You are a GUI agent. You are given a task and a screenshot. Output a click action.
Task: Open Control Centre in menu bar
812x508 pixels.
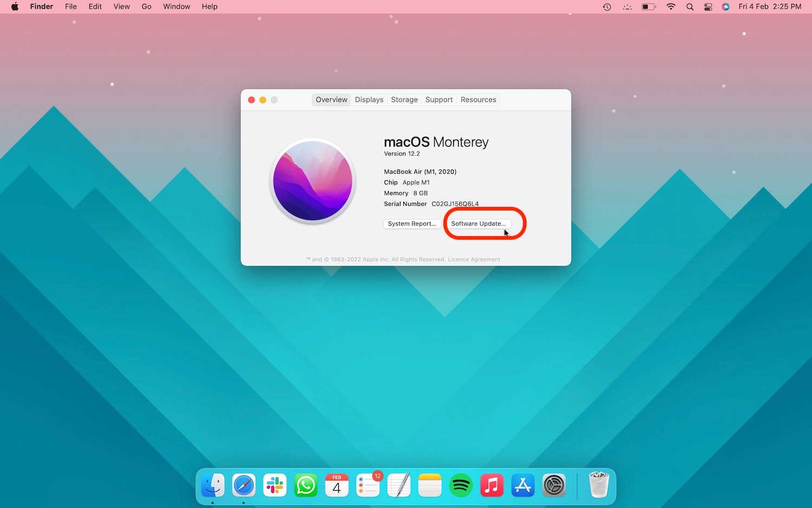pyautogui.click(x=708, y=6)
